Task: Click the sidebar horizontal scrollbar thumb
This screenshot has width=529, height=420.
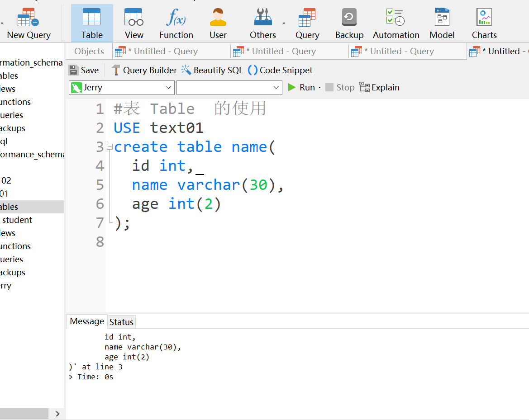Action: 24,414
